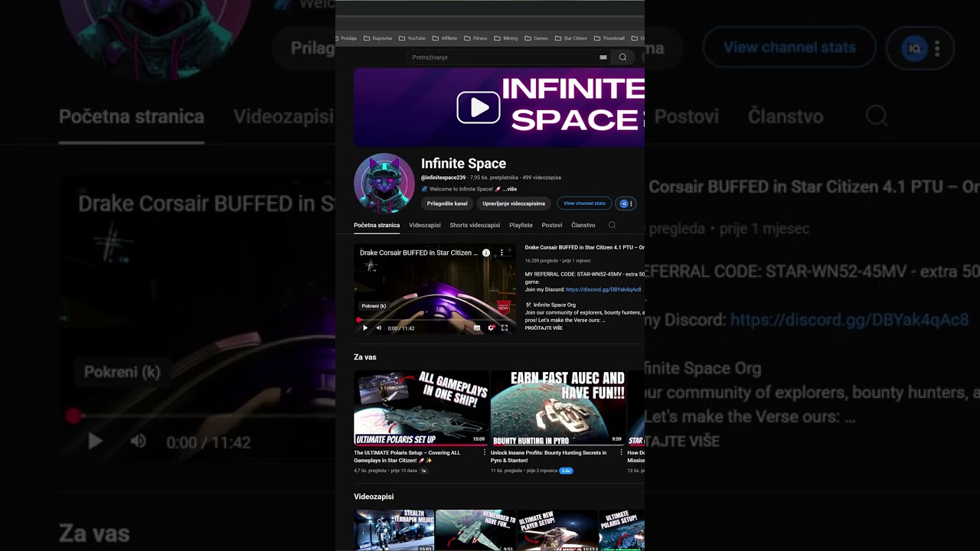
Task: Open more options for ULTIMATE Polaris Setup video
Action: coord(484,452)
